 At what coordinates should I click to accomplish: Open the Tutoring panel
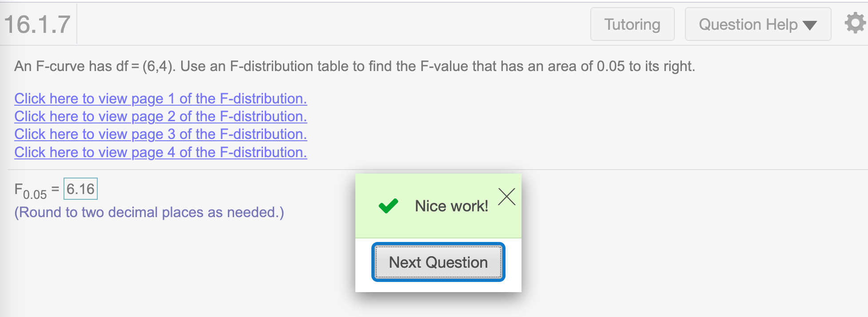click(x=632, y=24)
